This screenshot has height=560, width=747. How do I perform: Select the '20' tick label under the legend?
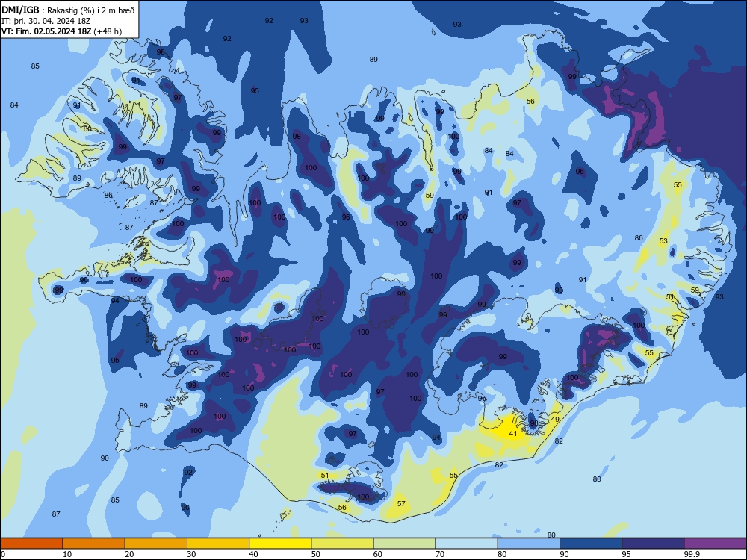(x=129, y=554)
